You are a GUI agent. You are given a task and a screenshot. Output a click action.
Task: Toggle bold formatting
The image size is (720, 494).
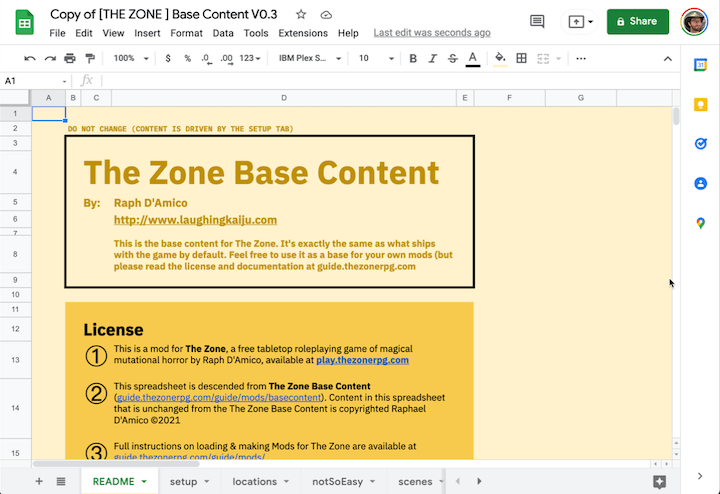[413, 58]
